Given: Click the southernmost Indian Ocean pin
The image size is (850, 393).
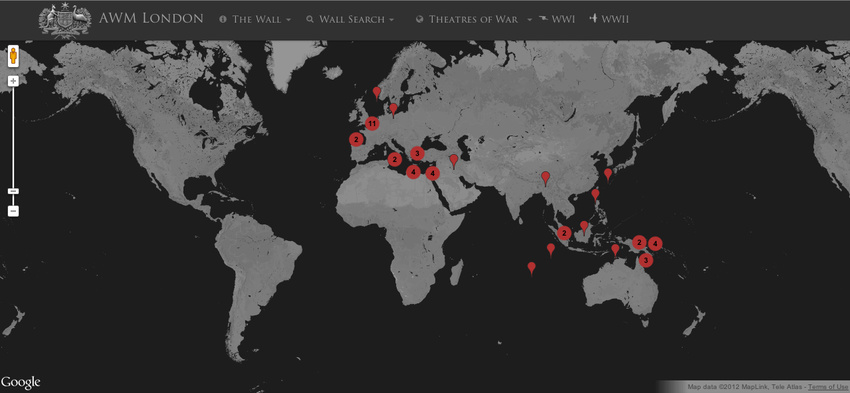Looking at the screenshot, I should pyautogui.click(x=532, y=268).
